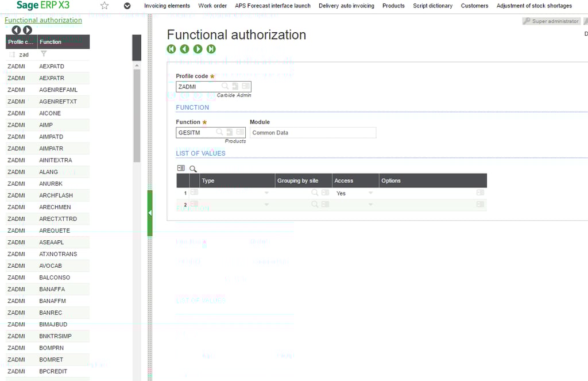The height and width of the screenshot is (381, 588).
Task: Click lookup magnifier in Function field
Action: point(219,132)
